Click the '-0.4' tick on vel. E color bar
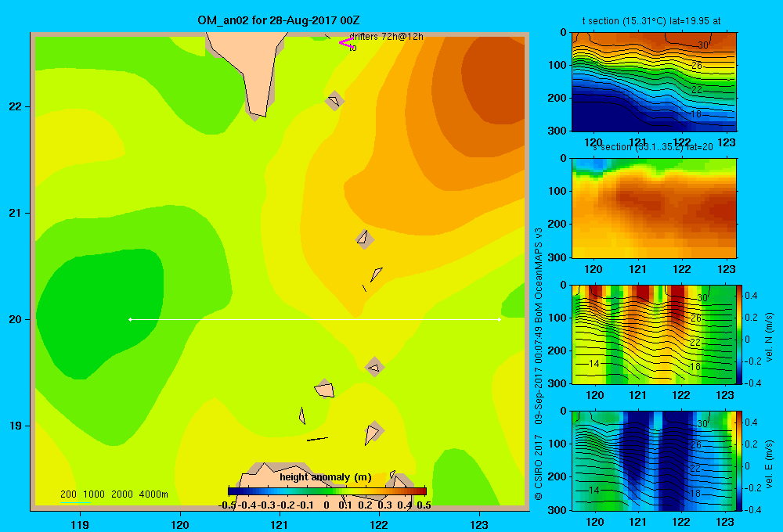 click(752, 509)
